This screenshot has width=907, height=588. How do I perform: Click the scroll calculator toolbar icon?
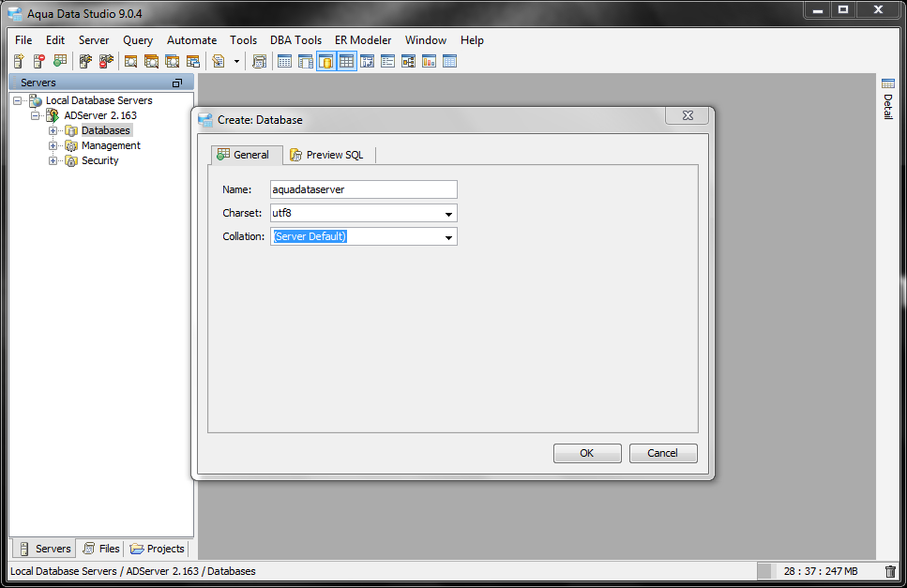[259, 61]
